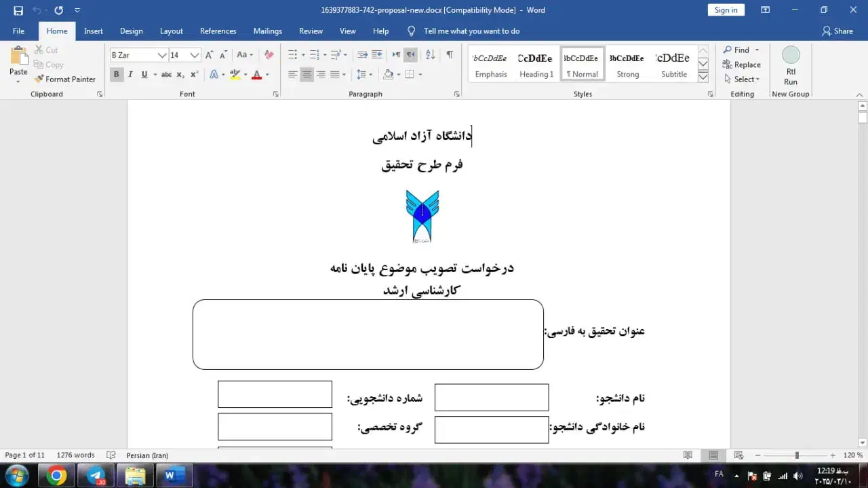Apply subscript formatting
868x488 pixels.
pyautogui.click(x=180, y=75)
